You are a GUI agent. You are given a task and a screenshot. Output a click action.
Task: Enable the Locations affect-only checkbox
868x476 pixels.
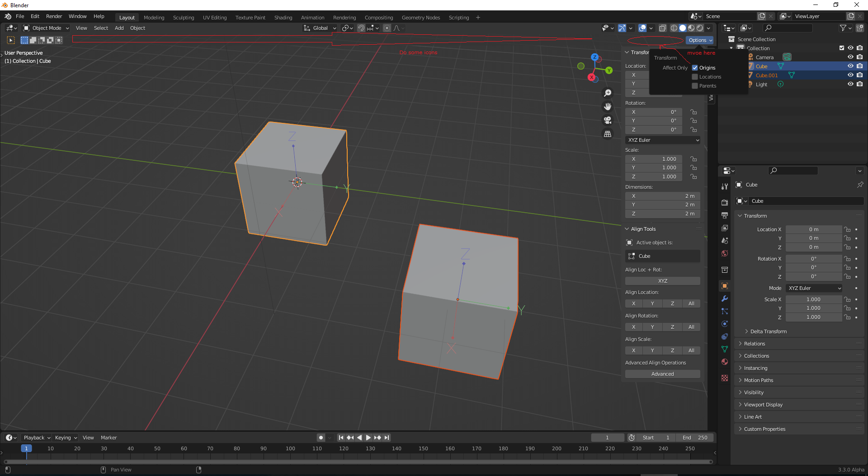pos(695,77)
